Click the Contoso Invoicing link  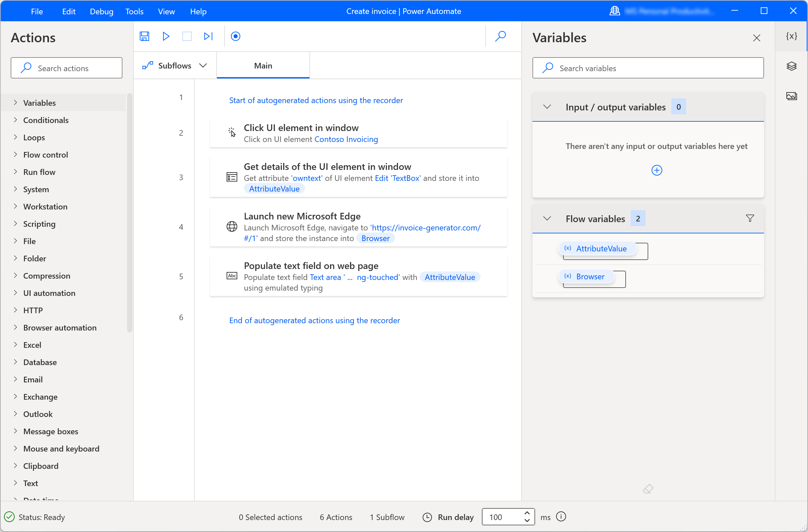click(x=346, y=139)
